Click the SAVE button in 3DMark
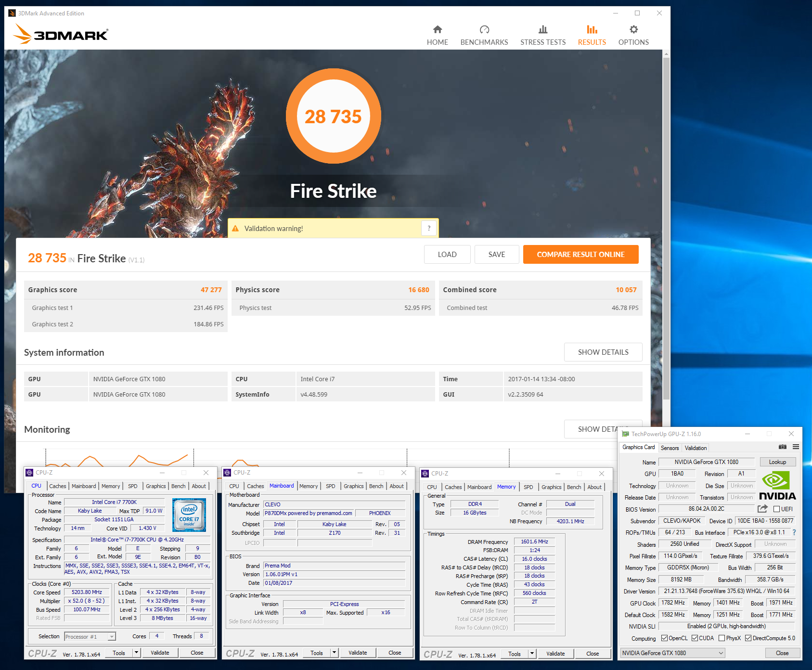This screenshot has width=812, height=670. coord(497,254)
